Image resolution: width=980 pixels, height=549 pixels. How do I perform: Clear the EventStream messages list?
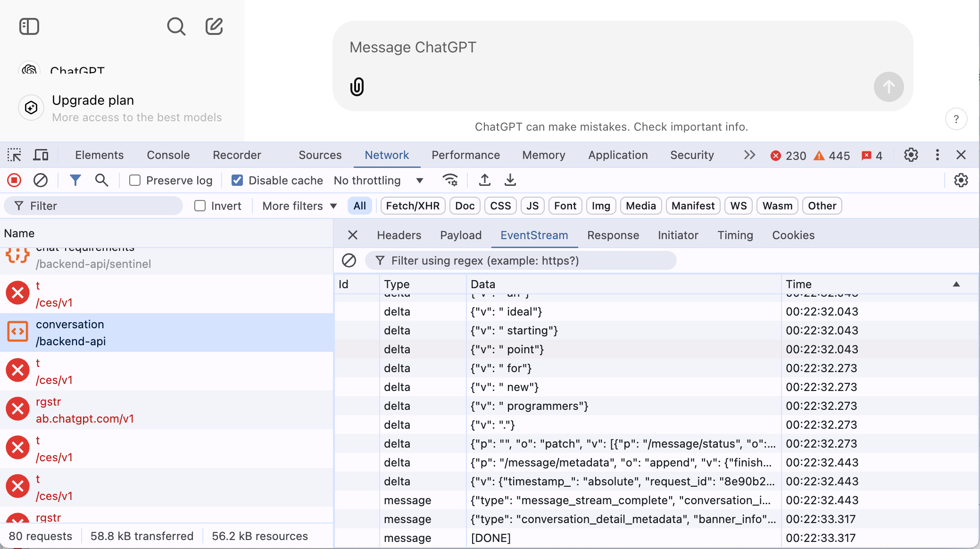pos(349,260)
